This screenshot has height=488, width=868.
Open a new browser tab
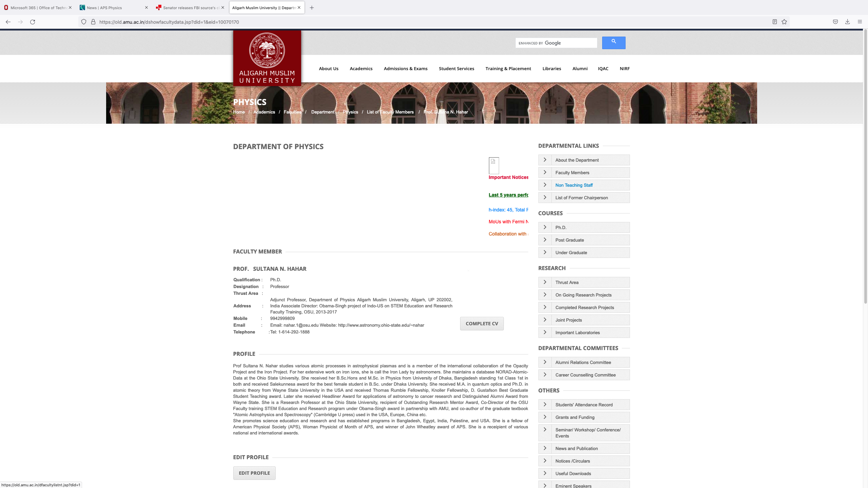click(312, 7)
